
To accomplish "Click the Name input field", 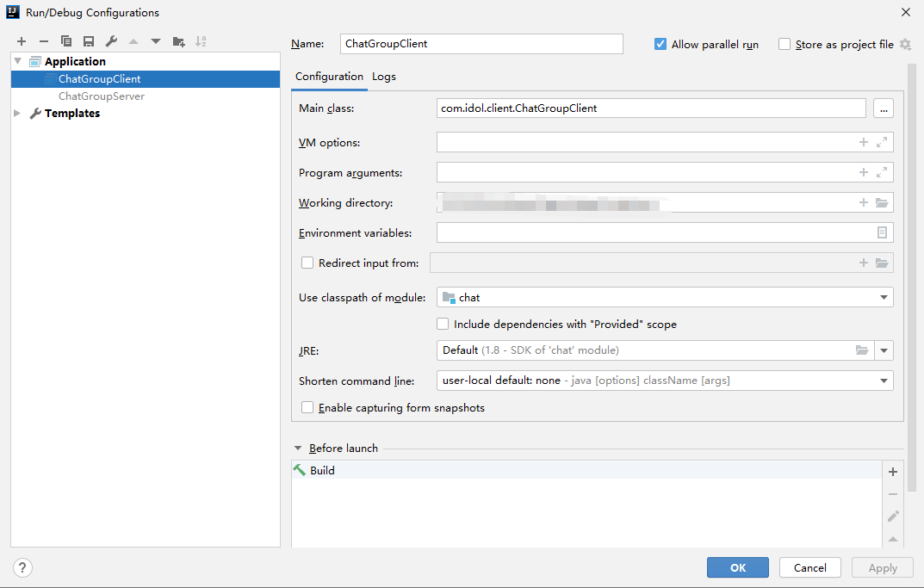I will click(x=481, y=44).
